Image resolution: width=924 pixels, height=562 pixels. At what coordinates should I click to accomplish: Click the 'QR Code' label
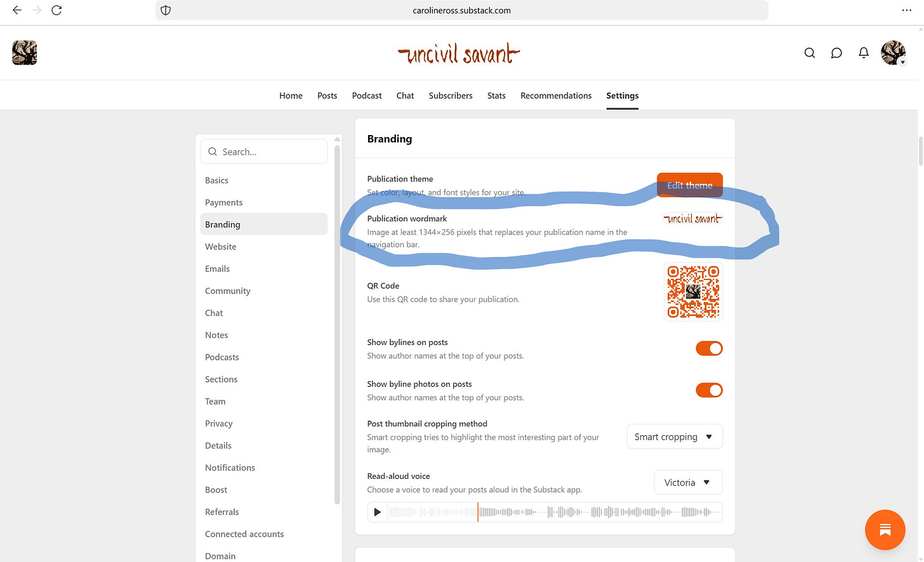(x=383, y=286)
